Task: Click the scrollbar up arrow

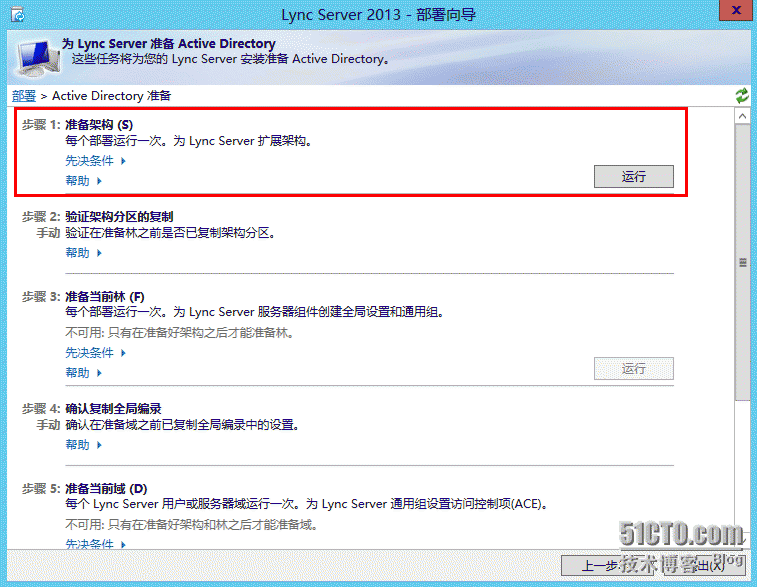Action: (743, 116)
